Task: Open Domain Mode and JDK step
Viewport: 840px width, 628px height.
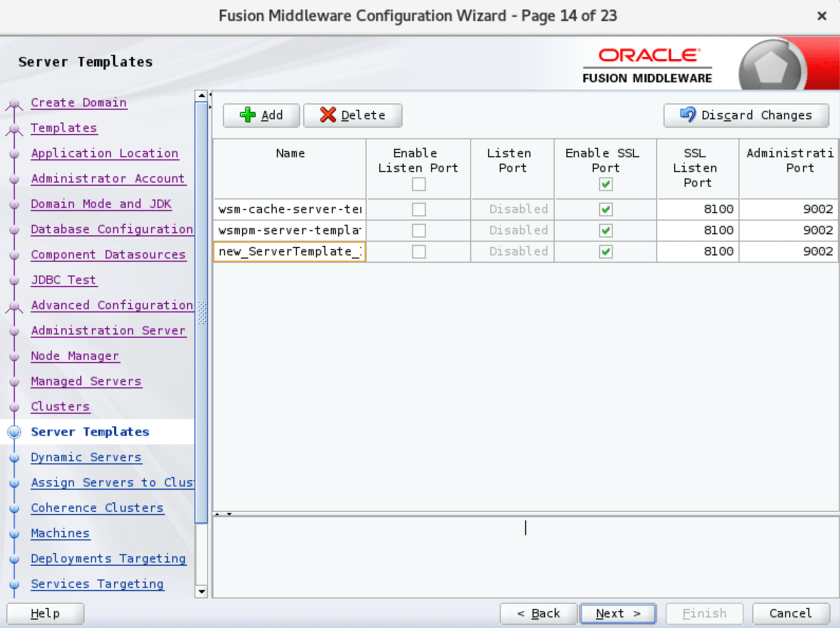Action: 101,204
